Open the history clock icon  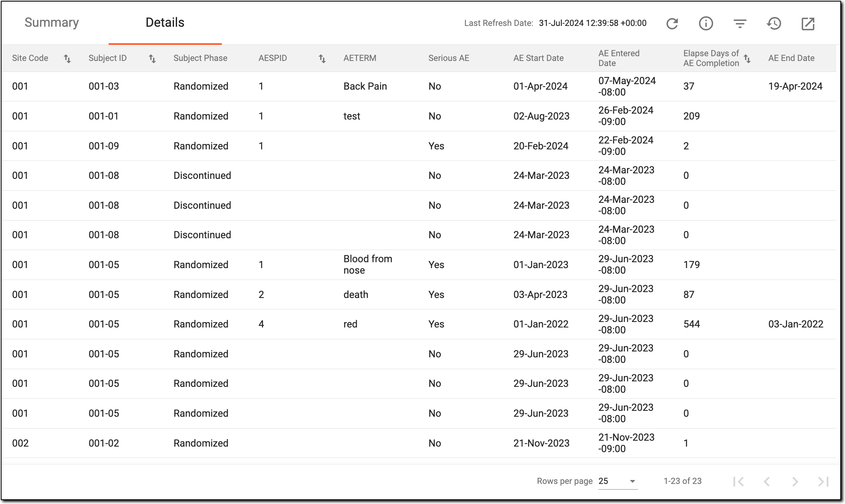(774, 24)
